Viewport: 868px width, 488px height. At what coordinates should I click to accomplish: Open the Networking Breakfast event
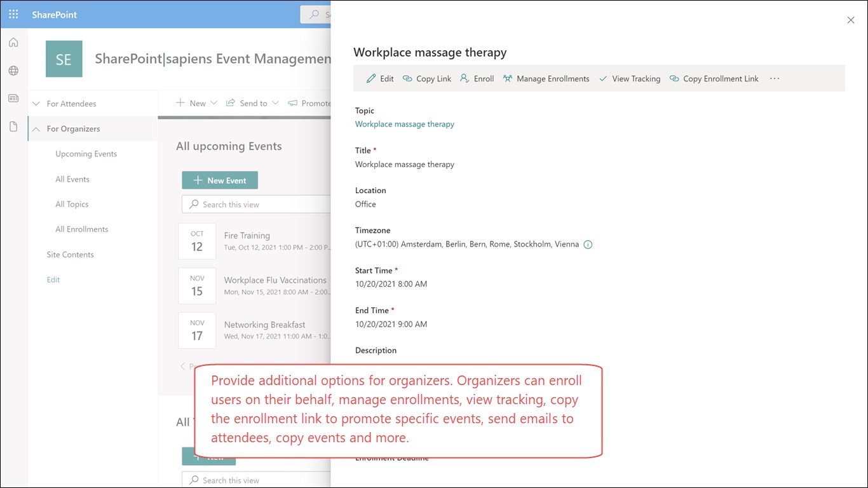point(264,324)
